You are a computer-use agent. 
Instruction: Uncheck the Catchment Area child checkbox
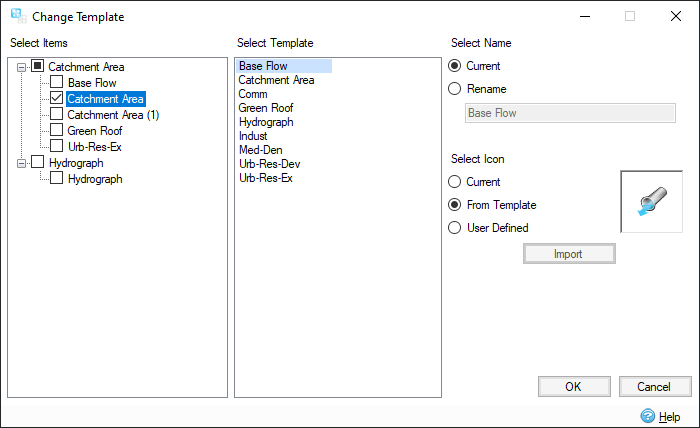(x=56, y=99)
